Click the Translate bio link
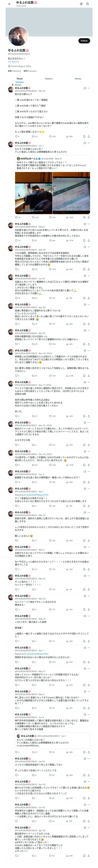 click(x=14, y=62)
